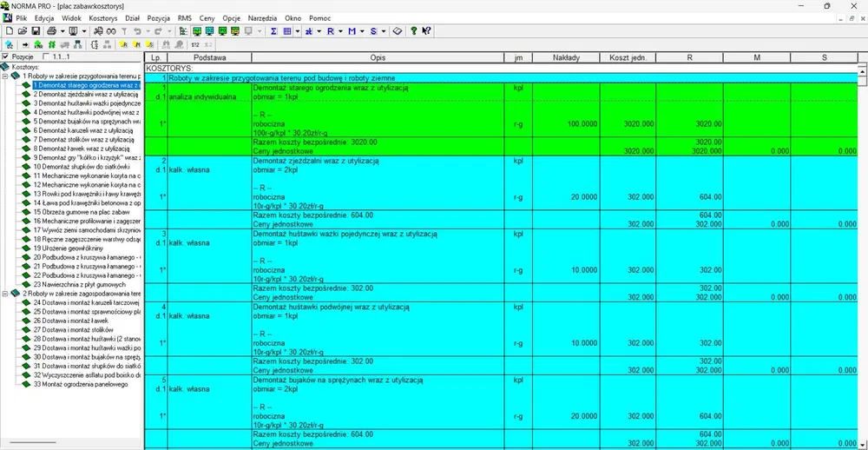868x450 pixels.
Task: Open the Pozycja menu
Action: pos(159,18)
